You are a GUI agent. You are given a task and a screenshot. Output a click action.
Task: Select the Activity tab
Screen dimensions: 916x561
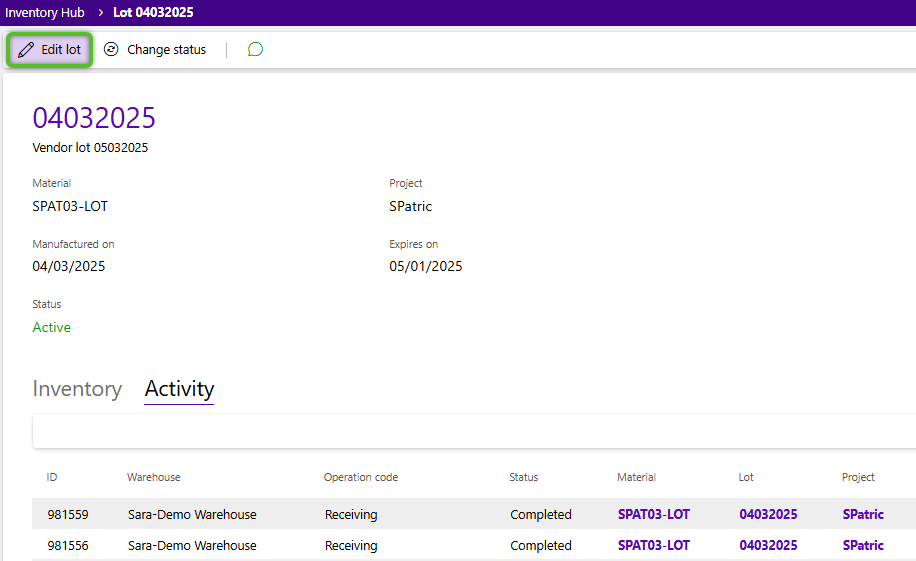[179, 389]
